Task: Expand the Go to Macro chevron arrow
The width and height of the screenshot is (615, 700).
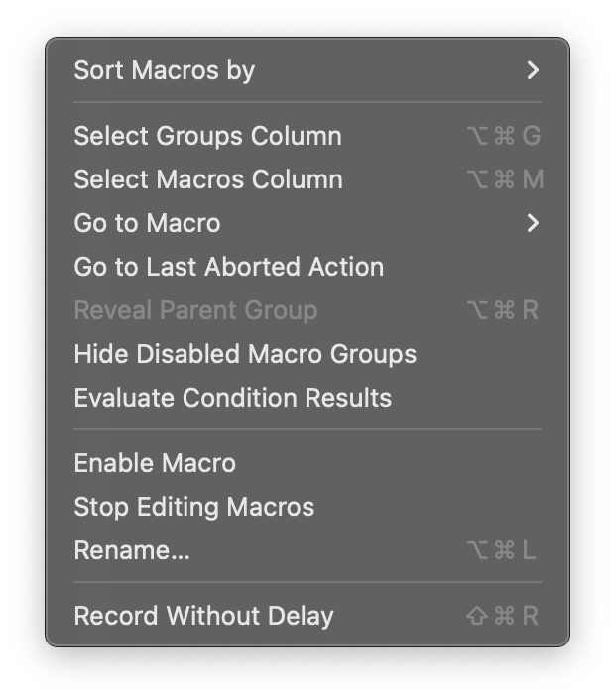Action: click(533, 223)
